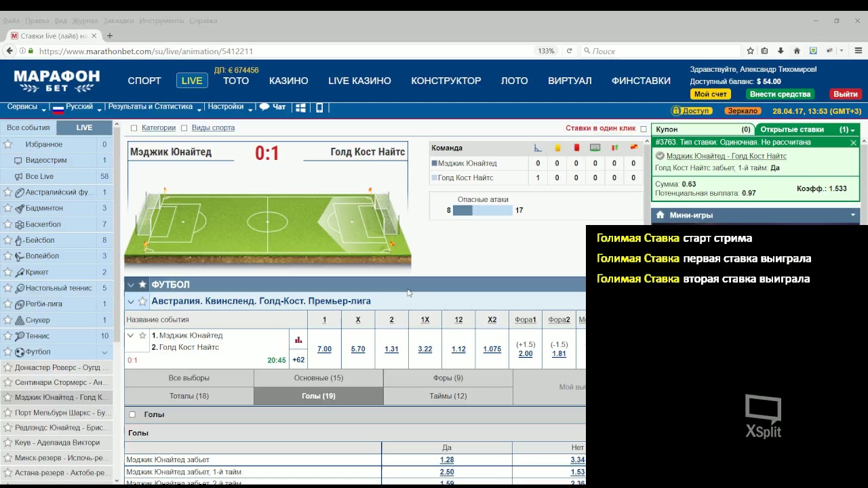The height and width of the screenshot is (488, 868).
Task: Switch to the Купон tab
Action: coord(703,129)
